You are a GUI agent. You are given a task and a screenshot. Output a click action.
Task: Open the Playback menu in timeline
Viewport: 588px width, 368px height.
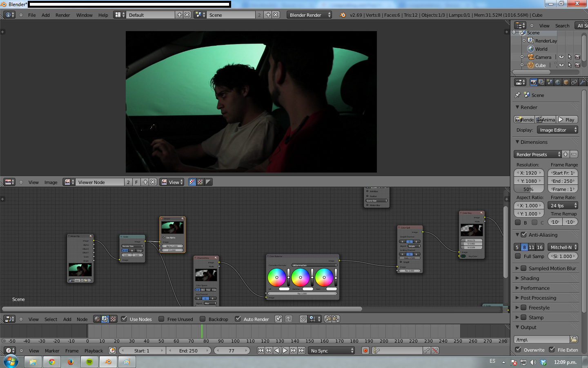click(94, 351)
